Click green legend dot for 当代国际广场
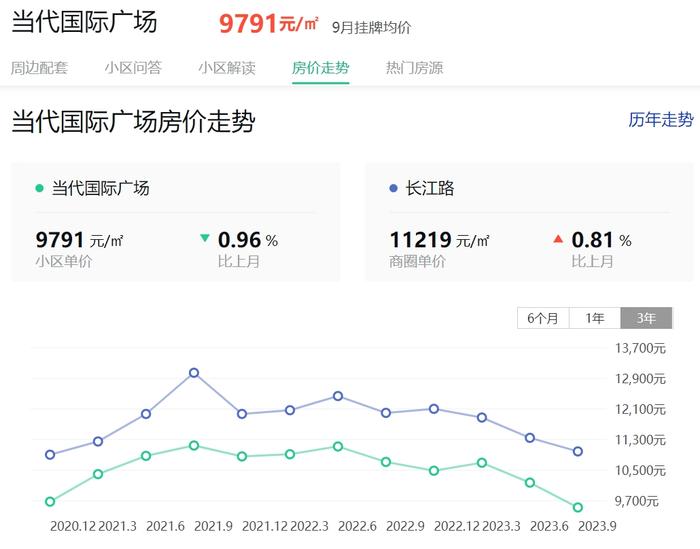The height and width of the screenshot is (549, 700). [39, 188]
